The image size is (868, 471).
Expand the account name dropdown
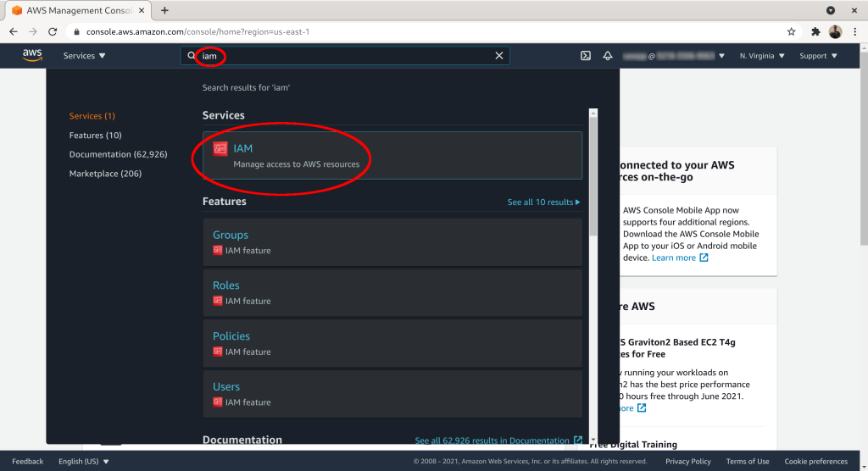point(673,56)
